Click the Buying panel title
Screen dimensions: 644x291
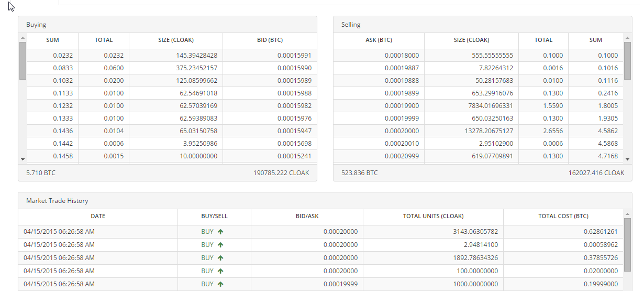click(36, 24)
